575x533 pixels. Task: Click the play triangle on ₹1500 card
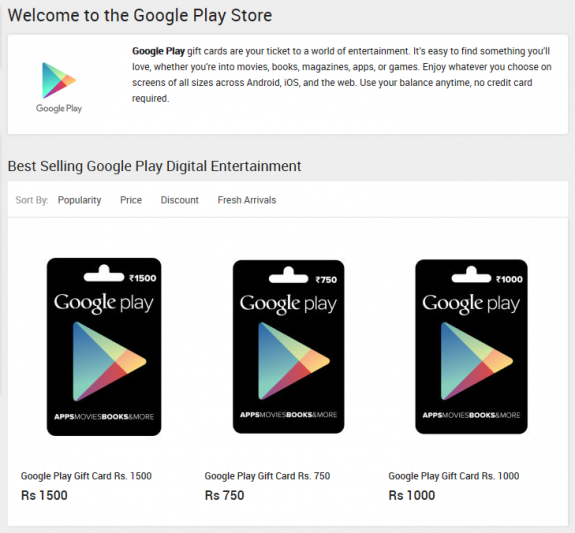[x=109, y=361]
